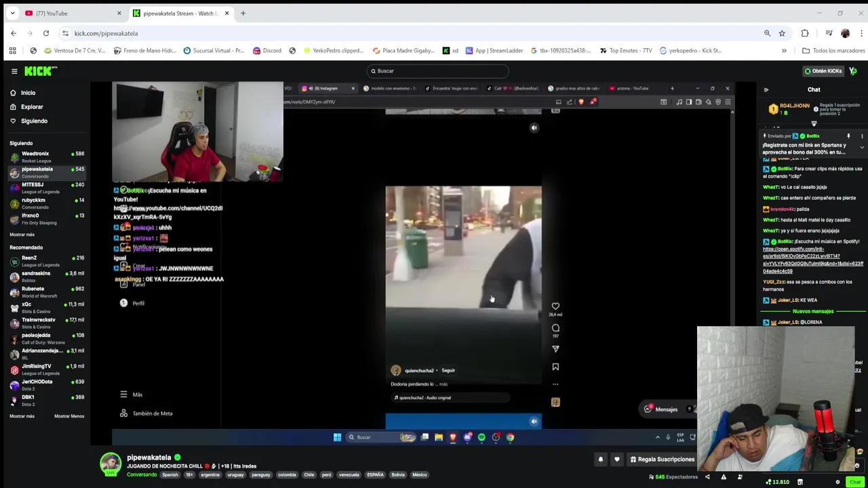868x488 pixels.
Task: Open the Top Emotes - 7TV bookmark
Action: (x=625, y=51)
